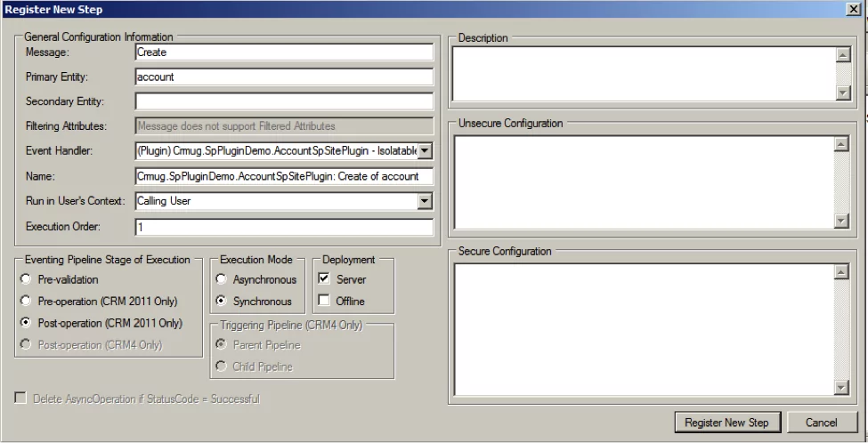Click the Register New Step button
This screenshot has height=443, width=868.
click(726, 423)
